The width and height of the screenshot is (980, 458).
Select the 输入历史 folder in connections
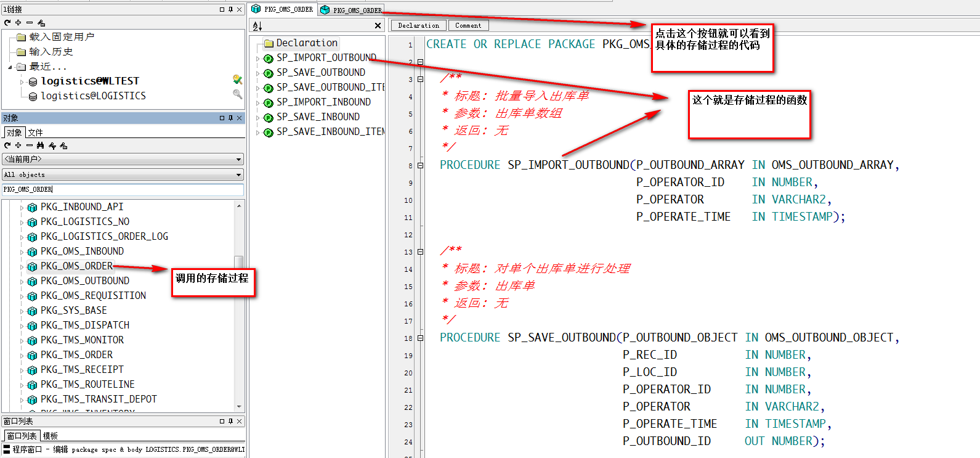coord(51,52)
